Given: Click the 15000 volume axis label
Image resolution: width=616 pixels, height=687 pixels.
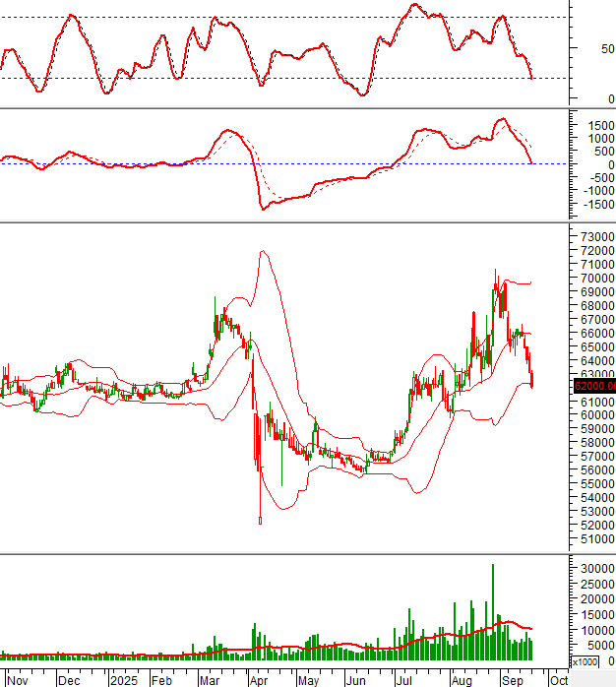Looking at the screenshot, I should pos(597,615).
